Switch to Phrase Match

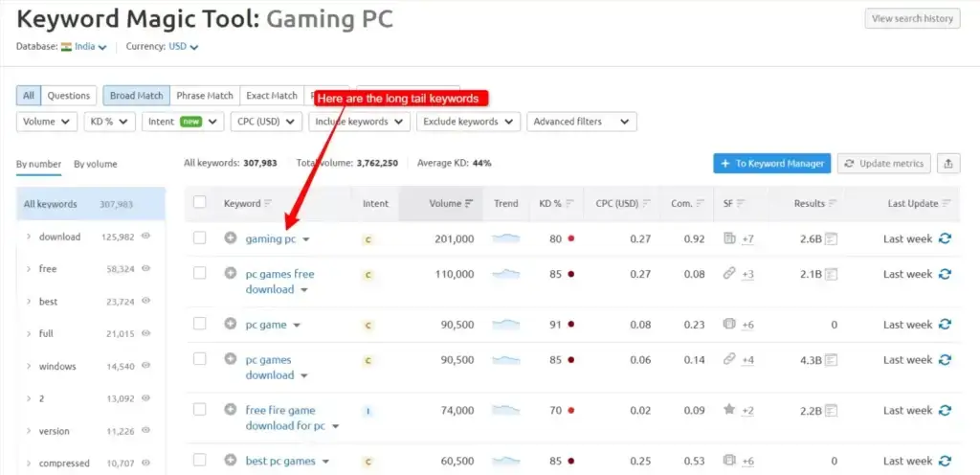pyautogui.click(x=205, y=96)
